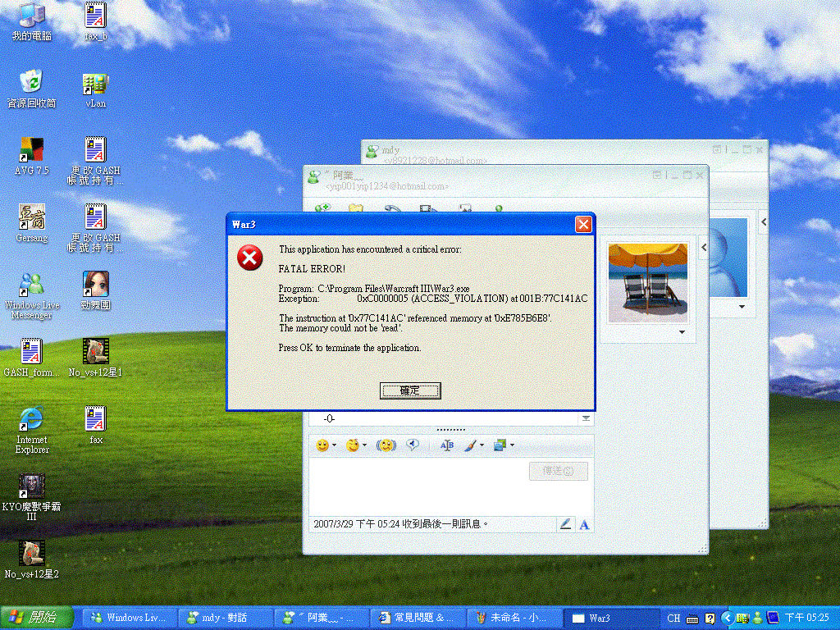
Task: Open wink picker in 阿業 chat window
Action: 352,445
